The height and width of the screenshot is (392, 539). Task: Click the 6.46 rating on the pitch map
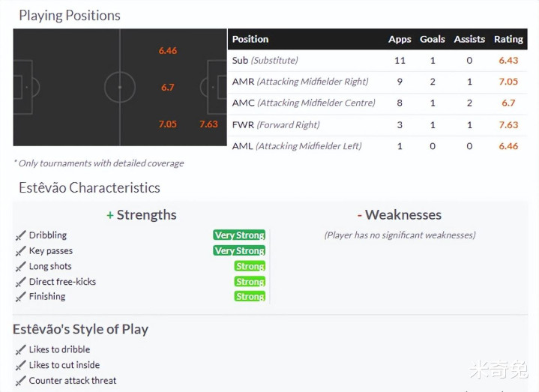click(168, 51)
